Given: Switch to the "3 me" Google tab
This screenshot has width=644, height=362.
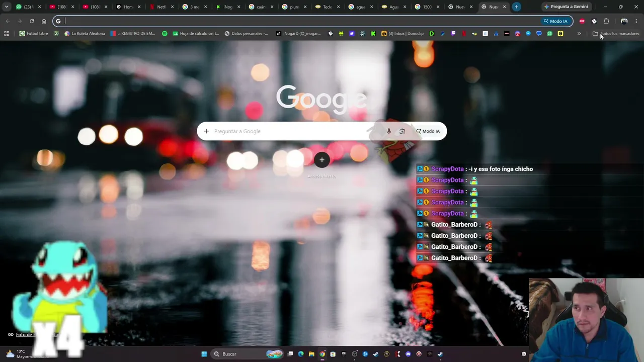Looking at the screenshot, I should pos(194,7).
